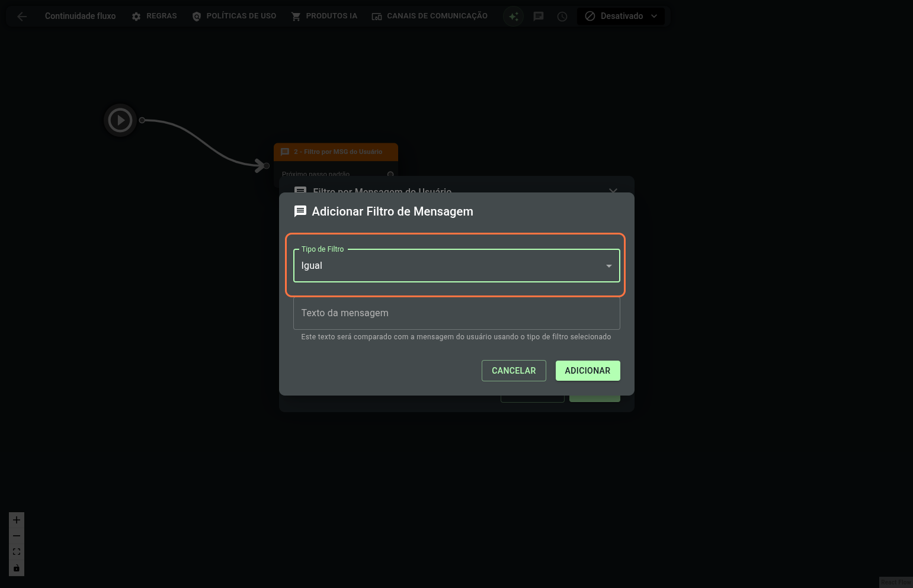Click the back arrow in top bar
Image resolution: width=913 pixels, height=588 pixels.
23,17
